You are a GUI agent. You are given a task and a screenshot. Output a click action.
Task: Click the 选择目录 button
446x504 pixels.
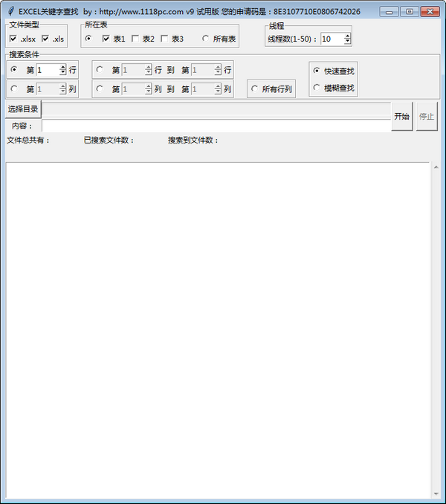tap(23, 109)
